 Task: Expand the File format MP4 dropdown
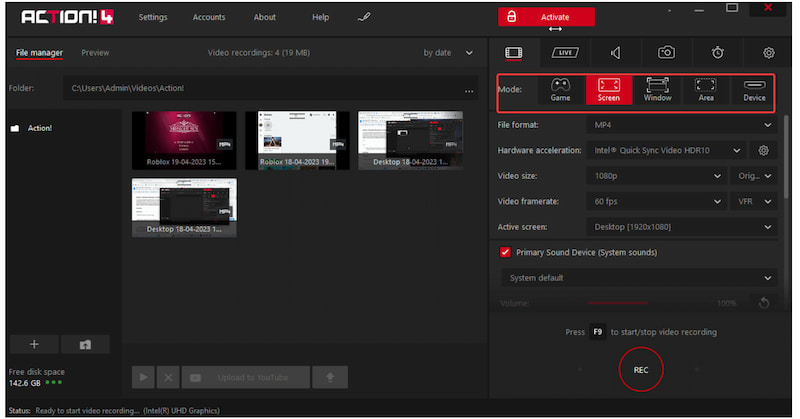coord(680,125)
